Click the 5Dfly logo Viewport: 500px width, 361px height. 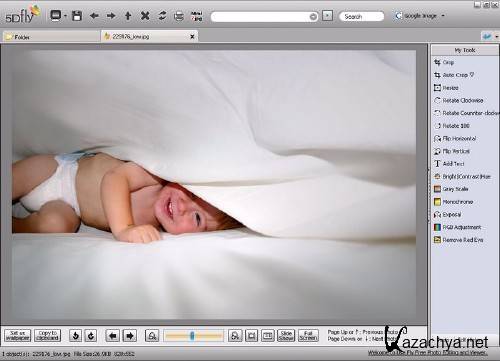[x=22, y=15]
